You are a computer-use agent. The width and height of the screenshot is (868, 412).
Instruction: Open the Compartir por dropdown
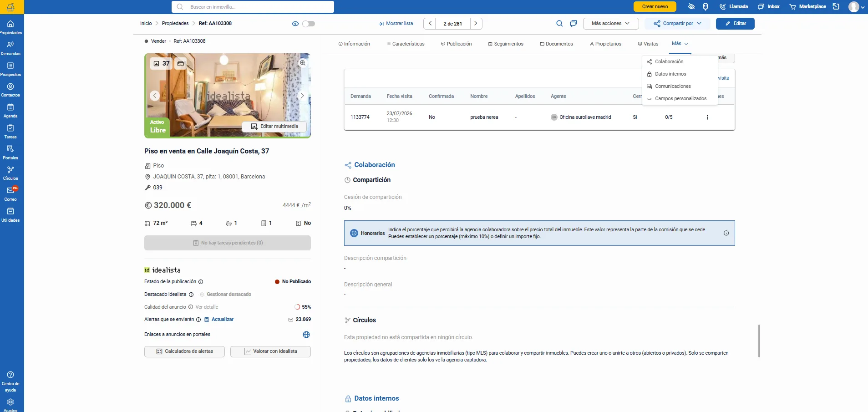click(x=677, y=24)
